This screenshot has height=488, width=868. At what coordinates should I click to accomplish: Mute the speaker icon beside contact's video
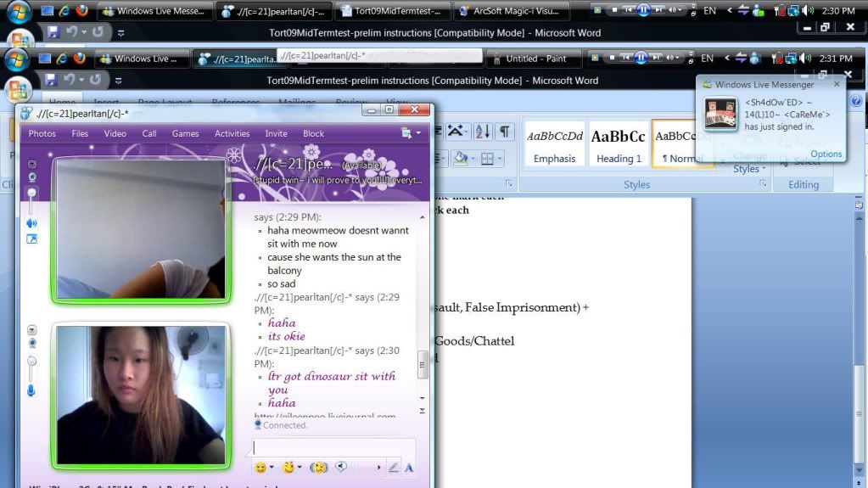[x=31, y=223]
